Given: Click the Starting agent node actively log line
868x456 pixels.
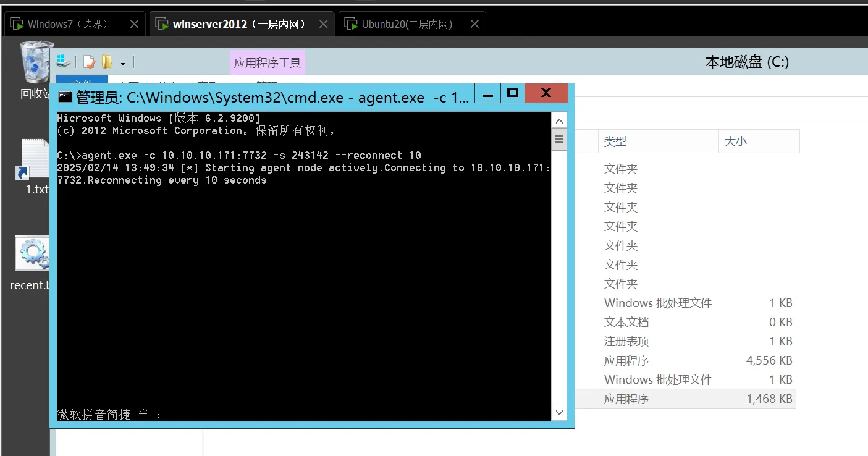Looking at the screenshot, I should click(303, 174).
